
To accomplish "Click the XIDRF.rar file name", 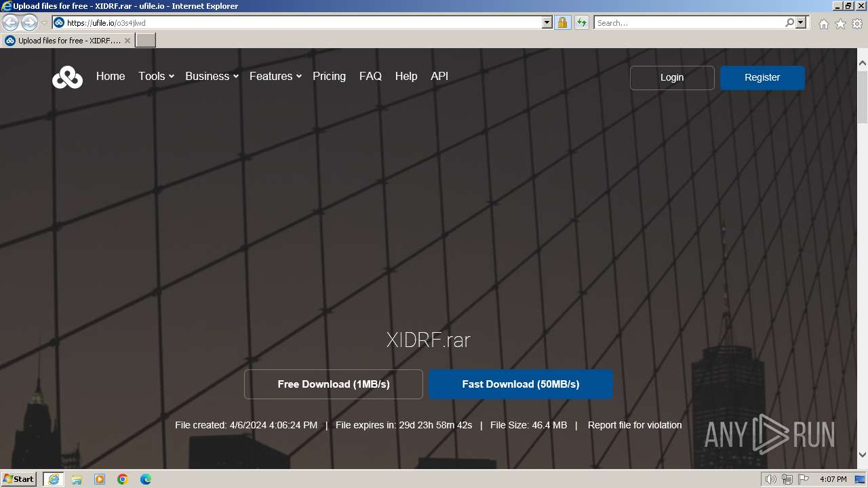I will tap(428, 340).
